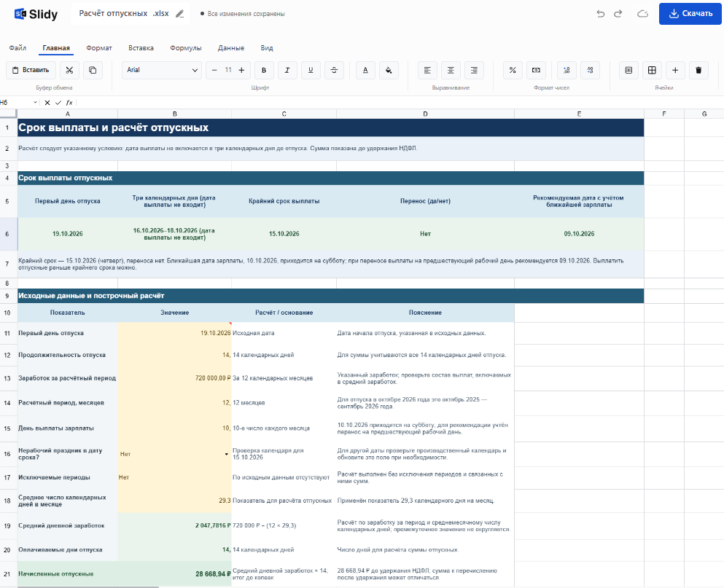Click the font size value field
The image size is (724, 588).
click(x=228, y=70)
